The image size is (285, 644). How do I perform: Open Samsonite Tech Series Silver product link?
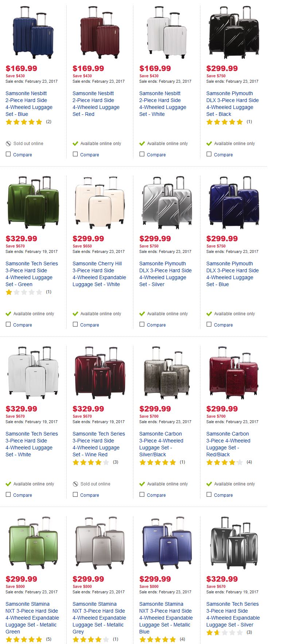[233, 614]
